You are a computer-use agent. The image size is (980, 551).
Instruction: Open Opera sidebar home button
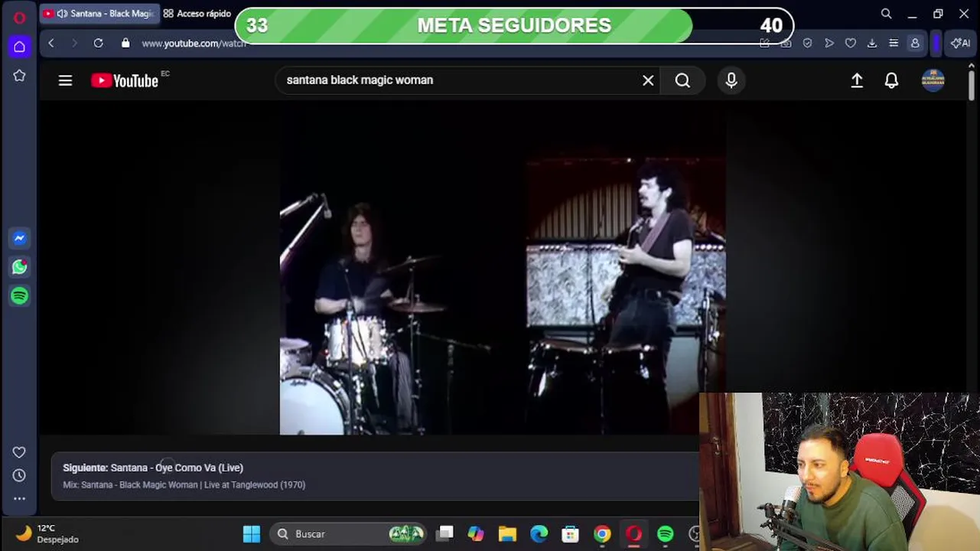pos(19,47)
